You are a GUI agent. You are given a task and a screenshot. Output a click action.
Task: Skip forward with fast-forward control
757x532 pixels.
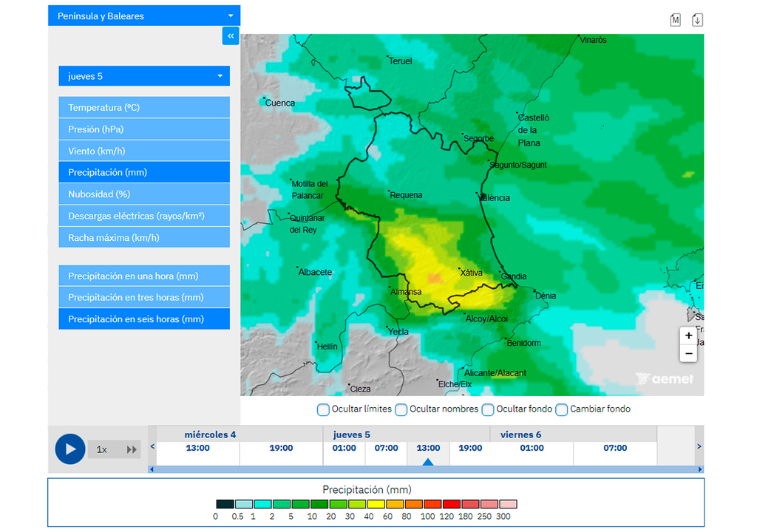point(133,449)
